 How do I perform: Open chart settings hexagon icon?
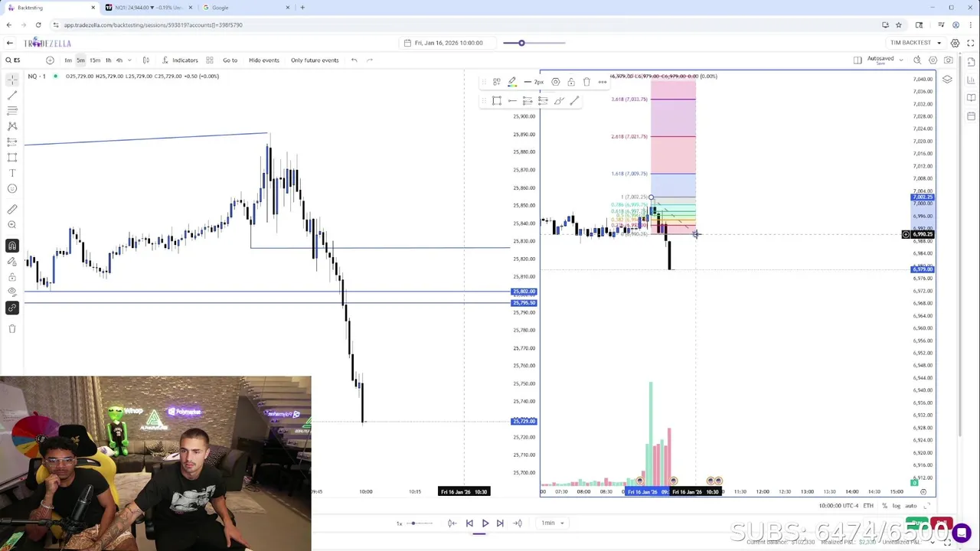(x=933, y=60)
